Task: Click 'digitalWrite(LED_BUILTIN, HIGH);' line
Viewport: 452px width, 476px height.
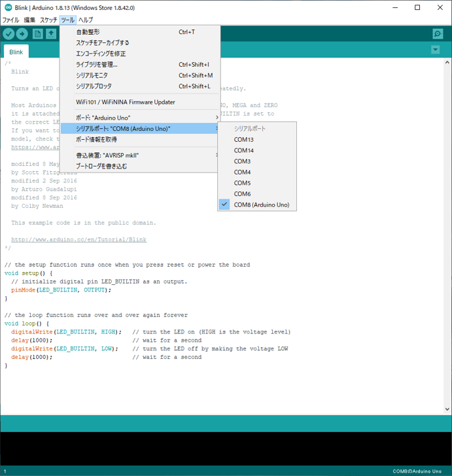Action: coord(66,332)
